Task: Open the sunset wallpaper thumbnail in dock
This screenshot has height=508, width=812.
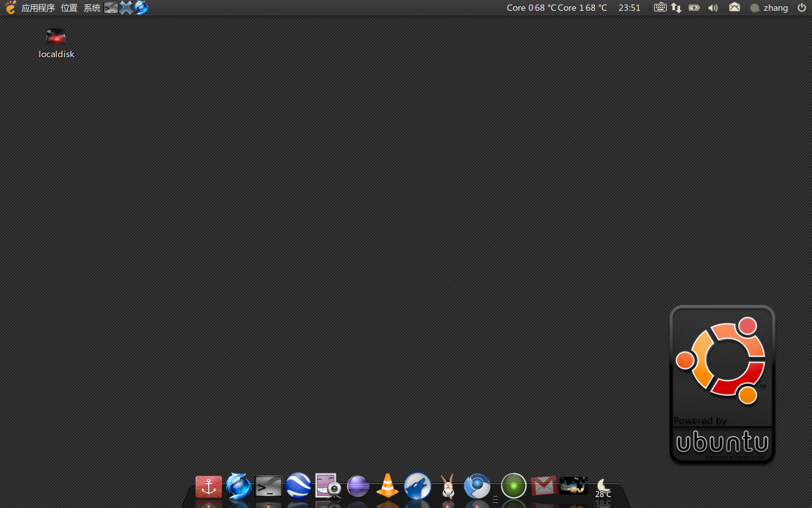Action: (573, 486)
